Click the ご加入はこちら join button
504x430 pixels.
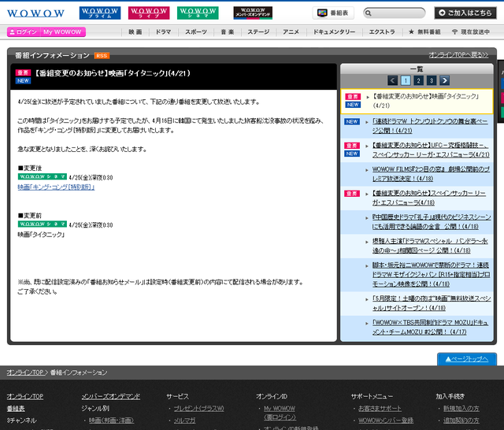point(465,13)
